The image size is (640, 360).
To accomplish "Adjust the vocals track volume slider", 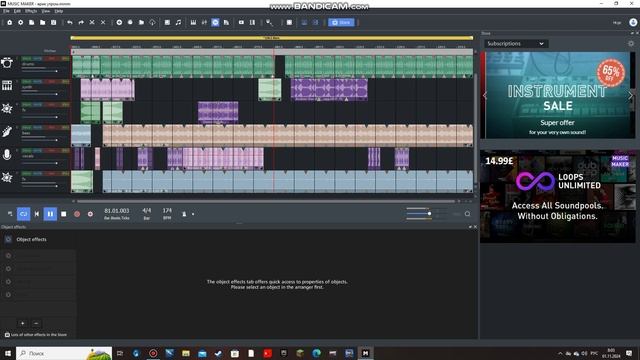I will [40, 163].
